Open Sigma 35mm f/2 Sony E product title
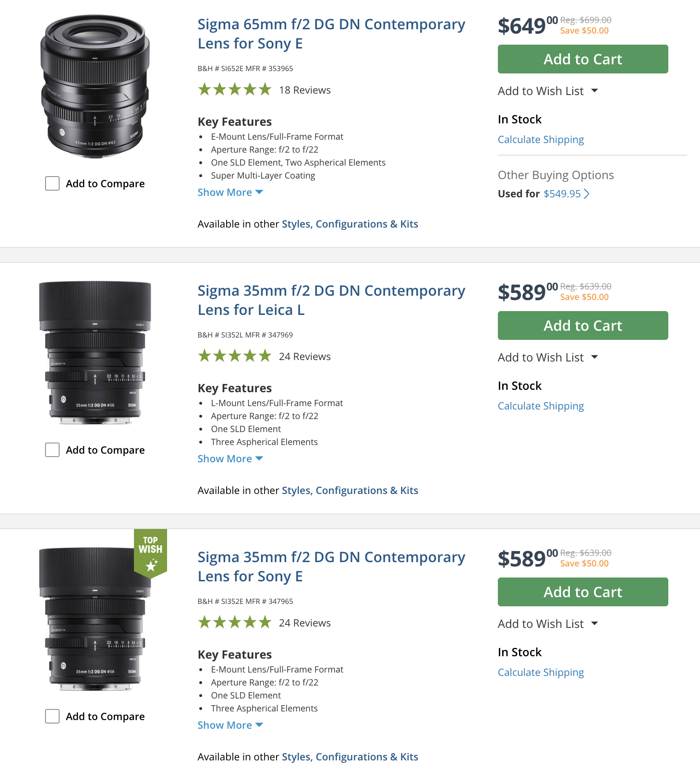The image size is (700, 770). click(331, 566)
